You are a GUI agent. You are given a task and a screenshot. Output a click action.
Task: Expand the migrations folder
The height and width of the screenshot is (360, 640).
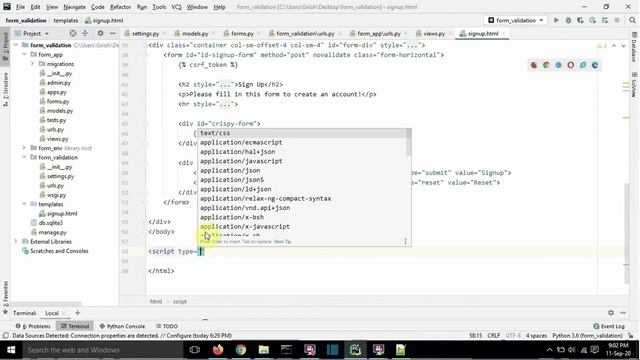click(32, 64)
